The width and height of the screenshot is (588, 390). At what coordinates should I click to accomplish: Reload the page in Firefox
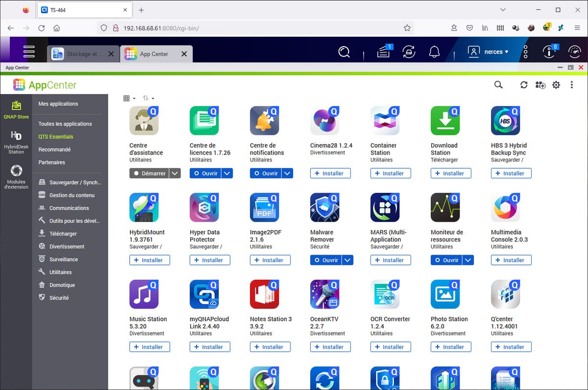(x=41, y=28)
